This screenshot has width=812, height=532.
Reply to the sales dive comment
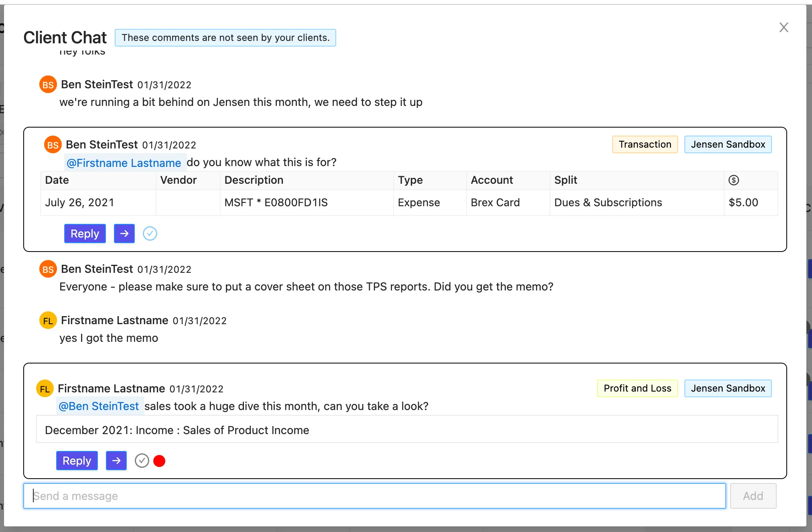point(77,461)
